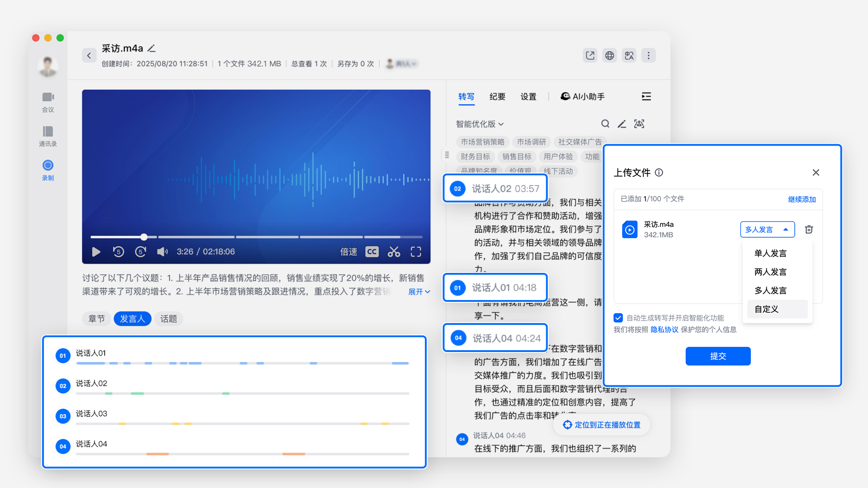Image resolution: width=868 pixels, height=488 pixels.
Task: Go back with the arrow beside 采访.m4a
Action: tap(89, 56)
